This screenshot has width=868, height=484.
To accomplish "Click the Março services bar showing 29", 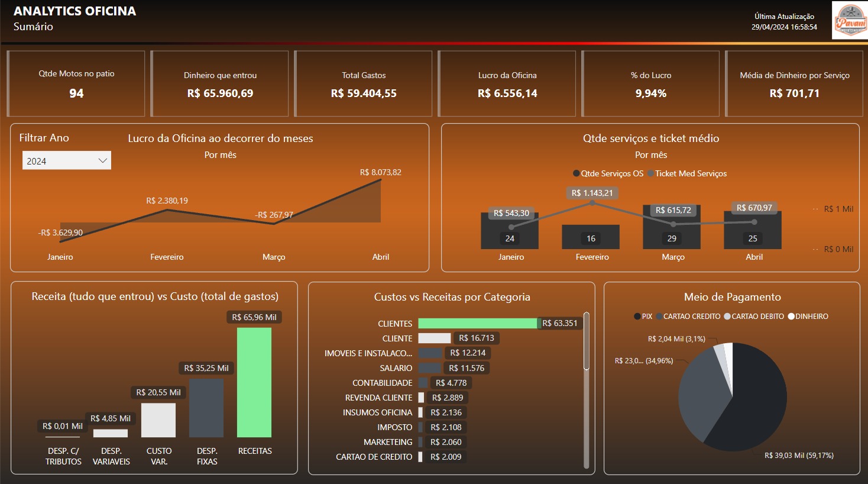I will 672,228.
